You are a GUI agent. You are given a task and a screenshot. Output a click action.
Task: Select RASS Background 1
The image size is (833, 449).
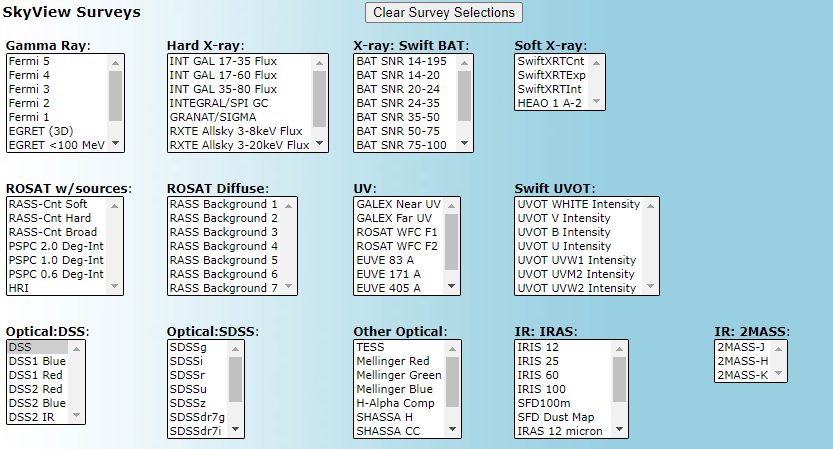pyautogui.click(x=224, y=204)
